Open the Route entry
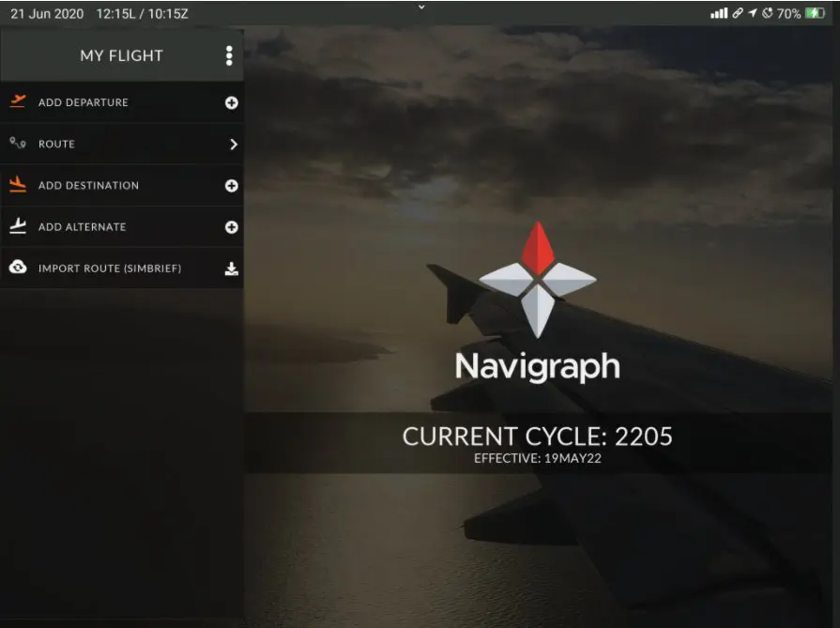840x628 pixels. [122, 145]
